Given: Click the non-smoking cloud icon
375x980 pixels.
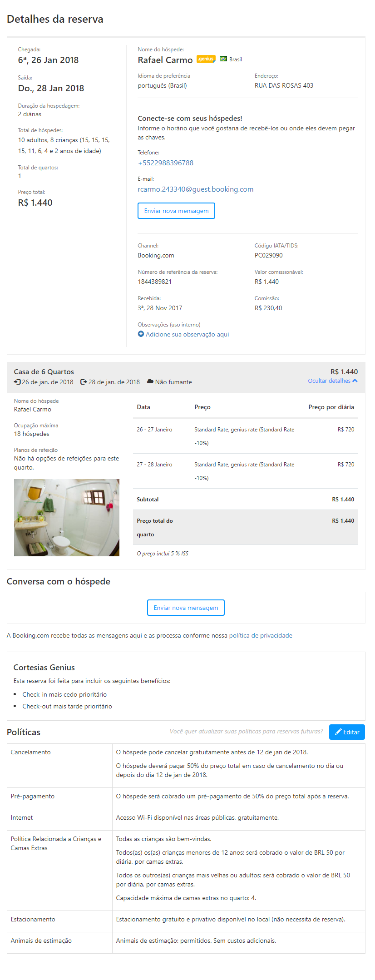Looking at the screenshot, I should point(150,382).
